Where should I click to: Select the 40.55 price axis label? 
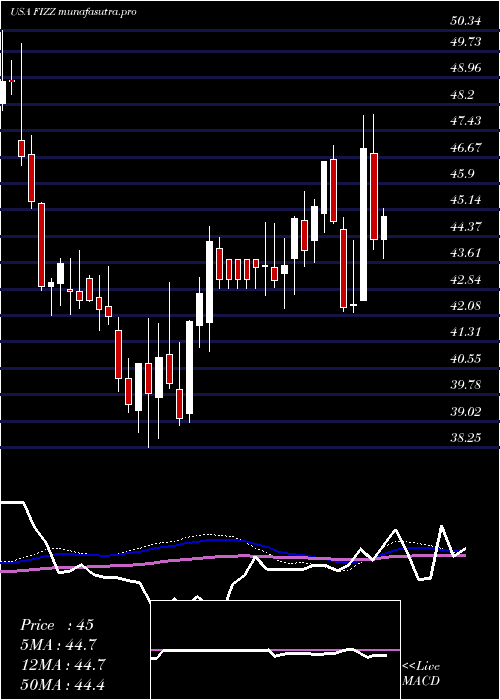click(x=465, y=358)
